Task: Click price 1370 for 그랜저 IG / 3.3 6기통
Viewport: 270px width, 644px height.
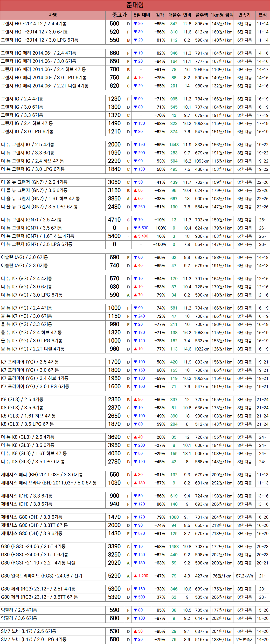Action: (x=114, y=115)
